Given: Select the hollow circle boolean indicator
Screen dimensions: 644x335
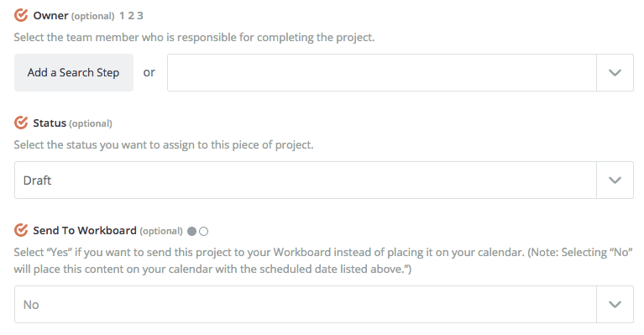Looking at the screenshot, I should (x=204, y=231).
